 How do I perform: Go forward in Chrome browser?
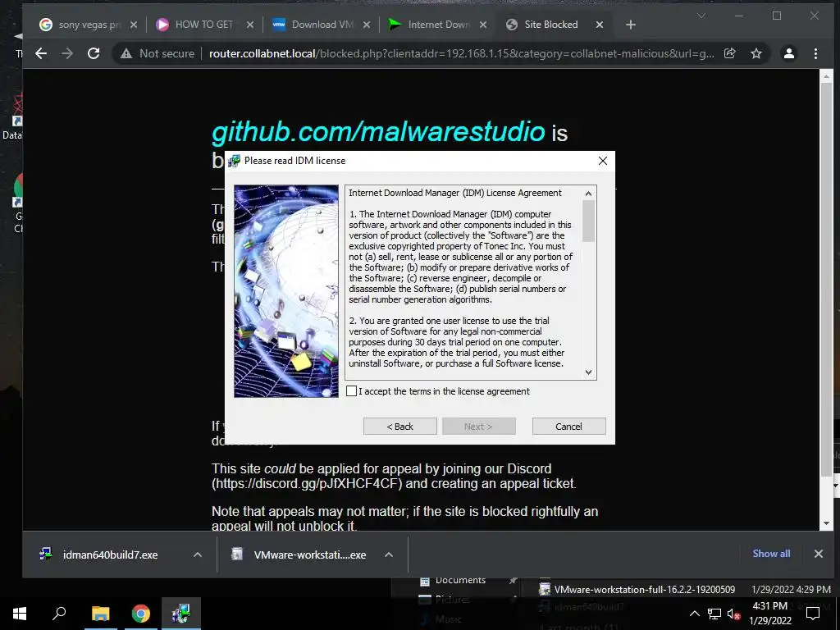click(67, 53)
